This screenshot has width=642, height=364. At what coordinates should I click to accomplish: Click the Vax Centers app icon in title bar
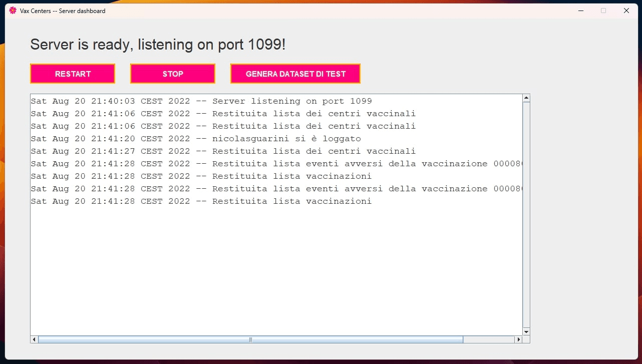tap(13, 11)
